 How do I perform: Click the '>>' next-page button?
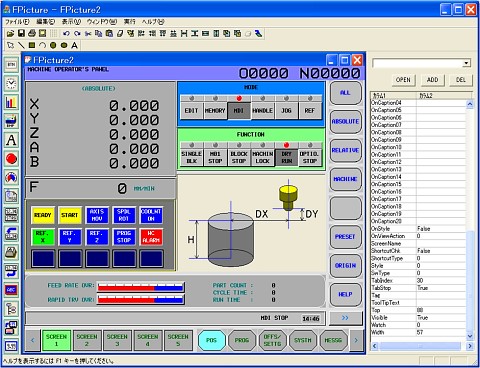click(345, 318)
